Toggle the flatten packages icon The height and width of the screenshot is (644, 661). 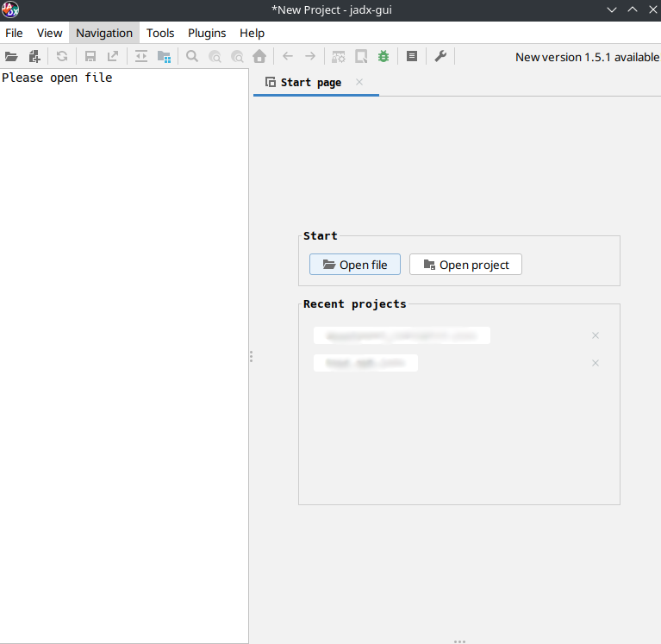[164, 57]
